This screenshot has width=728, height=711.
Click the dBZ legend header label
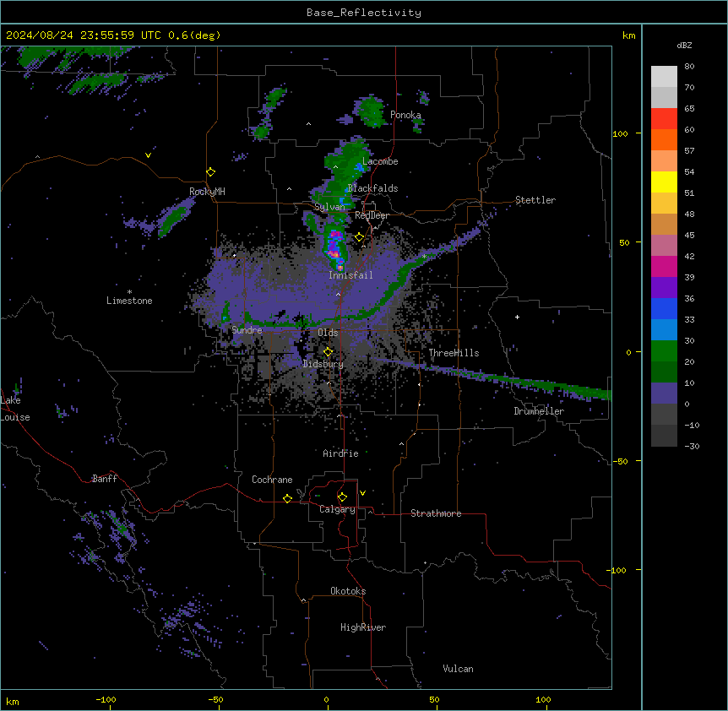pos(684,45)
